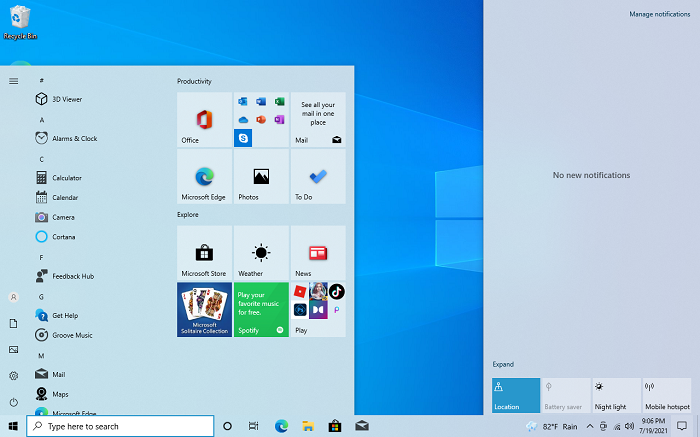700x437 pixels.
Task: Open Documents from Start sidebar
Action: 14,324
